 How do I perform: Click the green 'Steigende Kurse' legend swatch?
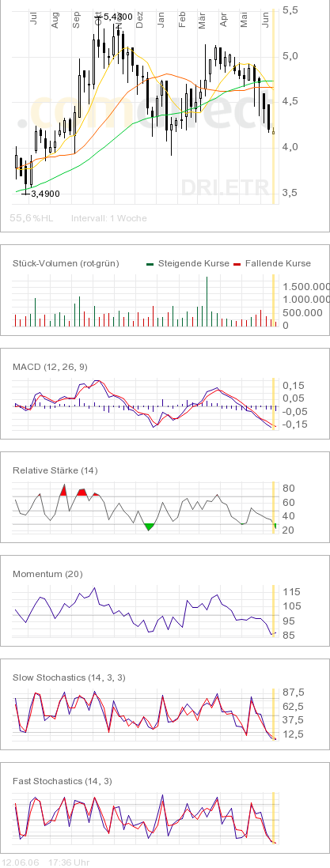click(150, 264)
